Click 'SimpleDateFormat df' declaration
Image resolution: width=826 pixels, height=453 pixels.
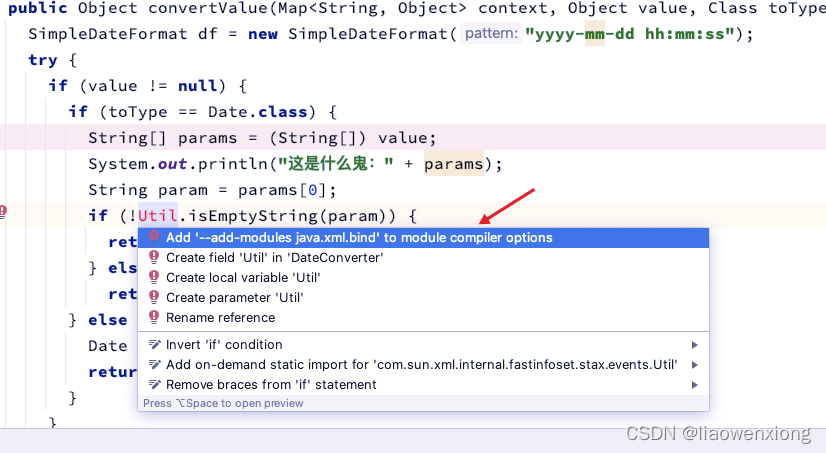pos(123,34)
